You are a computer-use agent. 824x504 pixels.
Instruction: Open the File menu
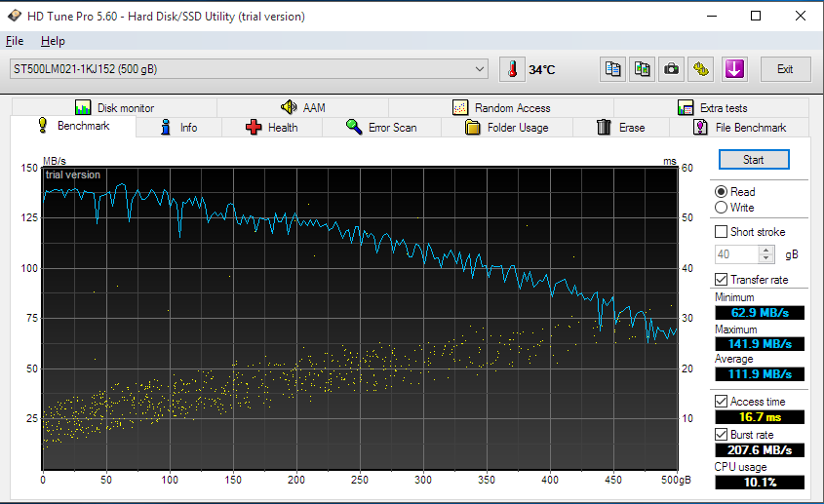[15, 41]
